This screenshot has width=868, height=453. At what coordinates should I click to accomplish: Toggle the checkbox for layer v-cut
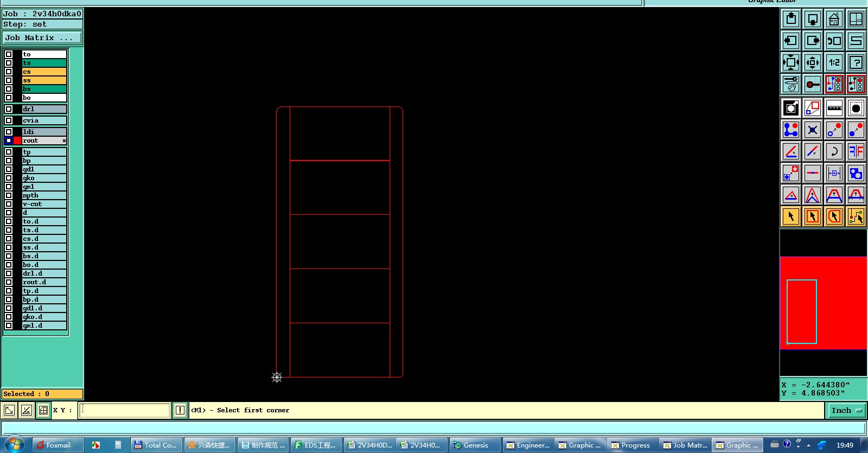click(9, 204)
